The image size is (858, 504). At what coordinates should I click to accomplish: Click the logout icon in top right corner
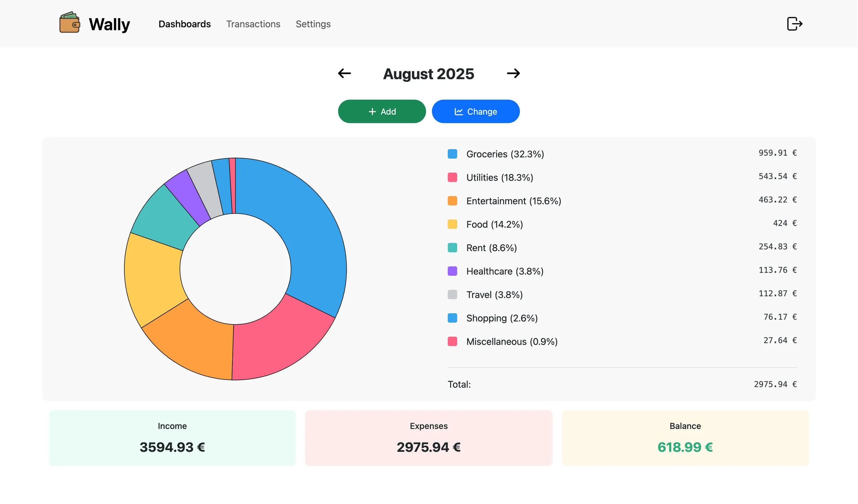click(794, 24)
